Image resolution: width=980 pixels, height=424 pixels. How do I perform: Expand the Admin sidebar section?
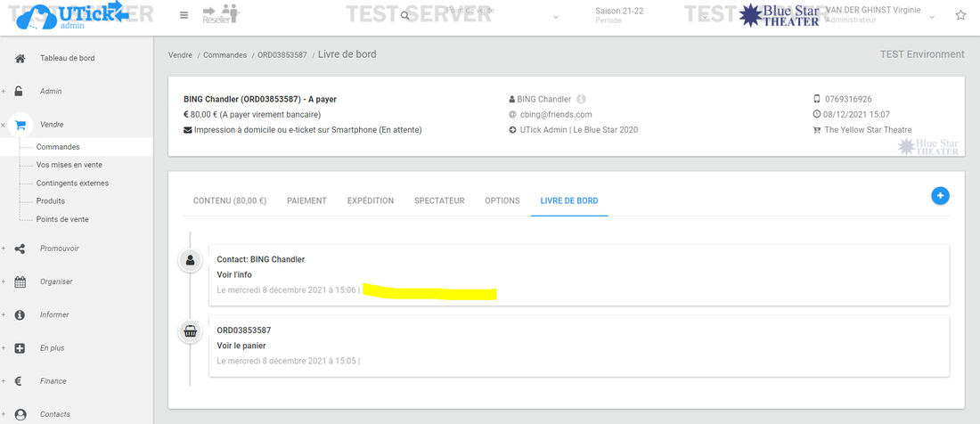(51, 92)
